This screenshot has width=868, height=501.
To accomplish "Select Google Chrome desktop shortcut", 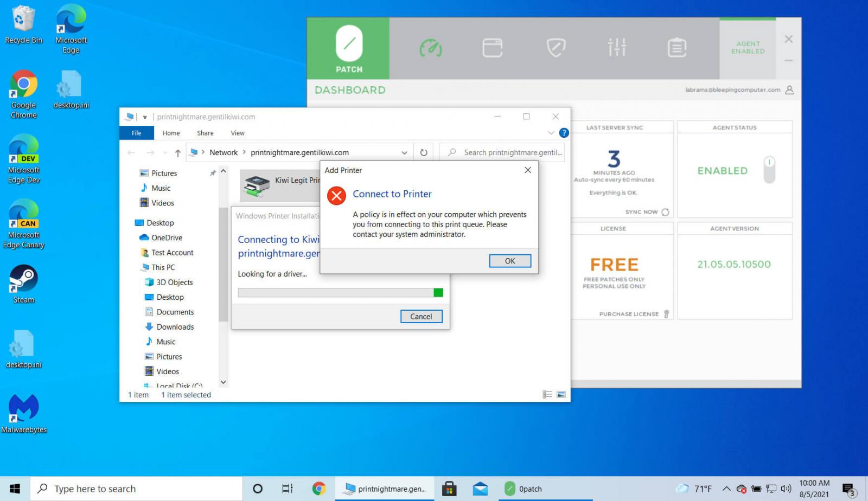I will pos(23,94).
